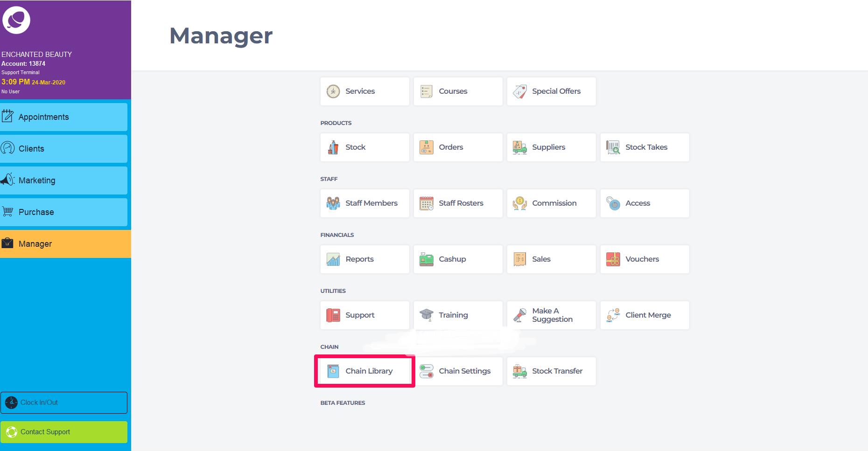Open the Chain Library tile

365,371
